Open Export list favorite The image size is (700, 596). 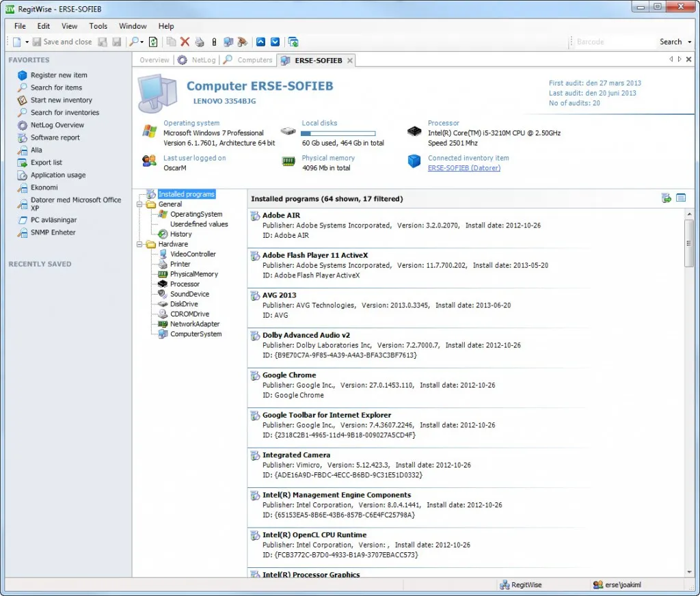(x=46, y=163)
